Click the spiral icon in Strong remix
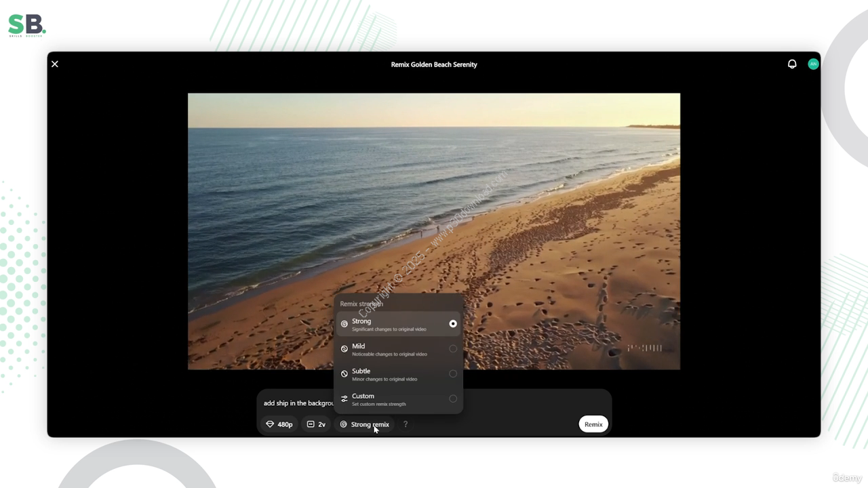 pyautogui.click(x=343, y=424)
